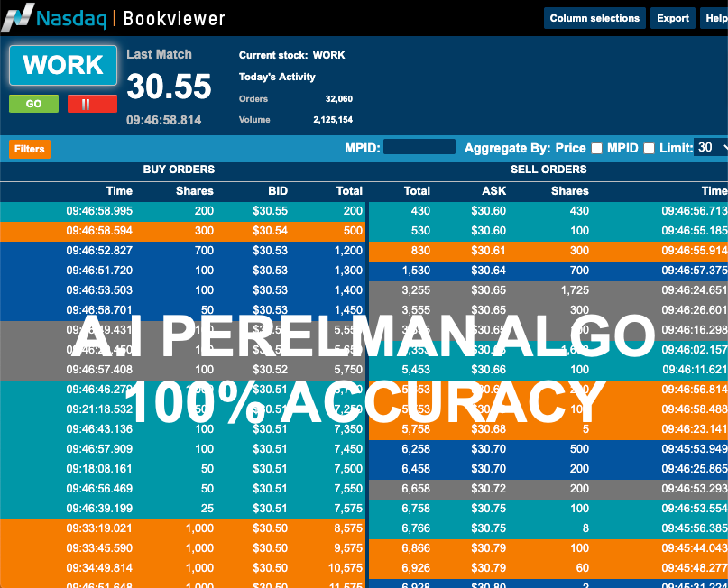Click ask cell $30.72
The width and height of the screenshot is (728, 588).
point(488,489)
